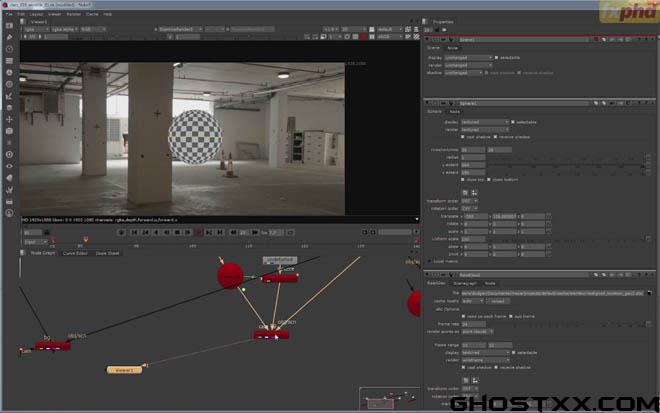The image size is (660, 413).
Task: Click the node graph mini-map thumbnail
Action: pyautogui.click(x=390, y=398)
